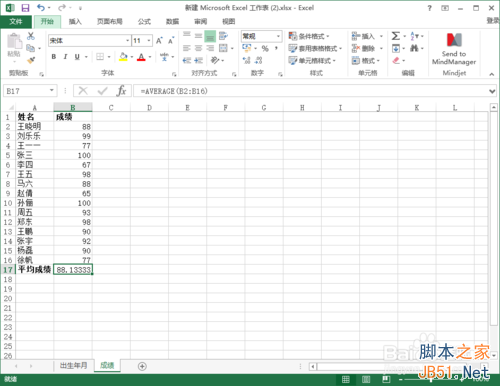Click the red font color swatch

(141, 57)
